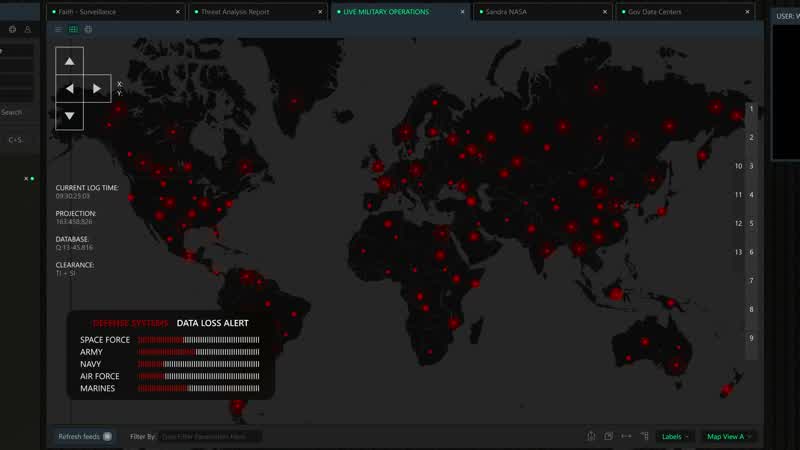Pan the map left with arrow button
The width and height of the screenshot is (800, 450).
point(69,88)
